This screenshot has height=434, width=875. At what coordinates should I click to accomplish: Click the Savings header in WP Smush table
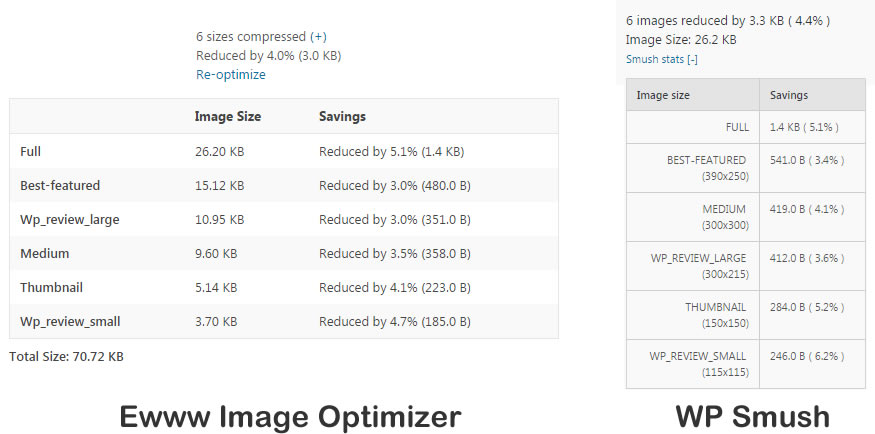(x=789, y=95)
